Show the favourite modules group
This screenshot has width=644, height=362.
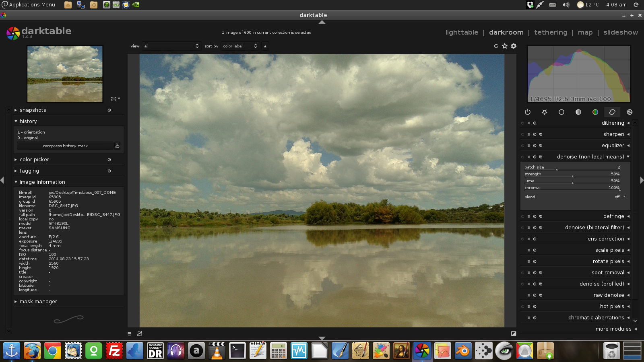[545, 112]
